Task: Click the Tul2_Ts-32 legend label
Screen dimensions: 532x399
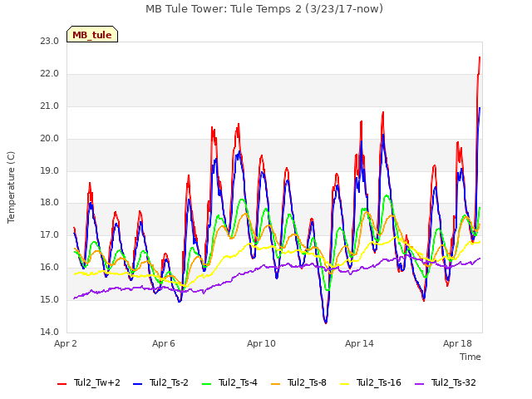Action: 454,382
